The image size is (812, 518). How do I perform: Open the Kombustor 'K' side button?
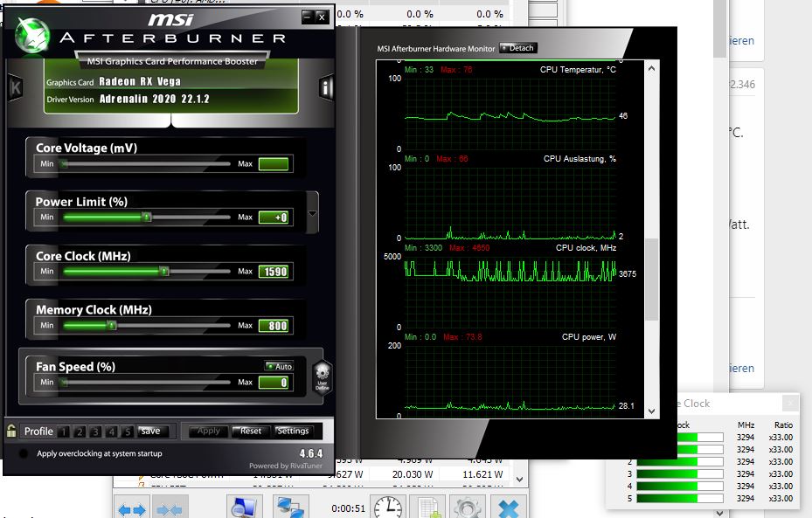16,87
